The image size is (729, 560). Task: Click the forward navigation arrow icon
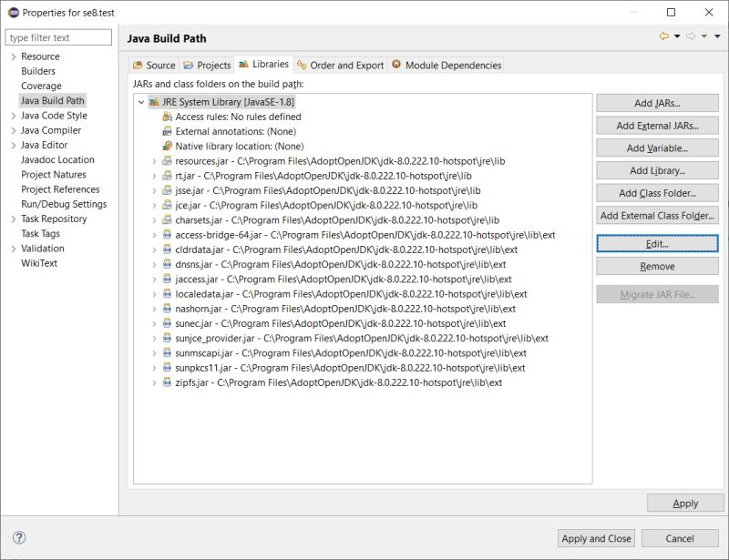[x=690, y=37]
